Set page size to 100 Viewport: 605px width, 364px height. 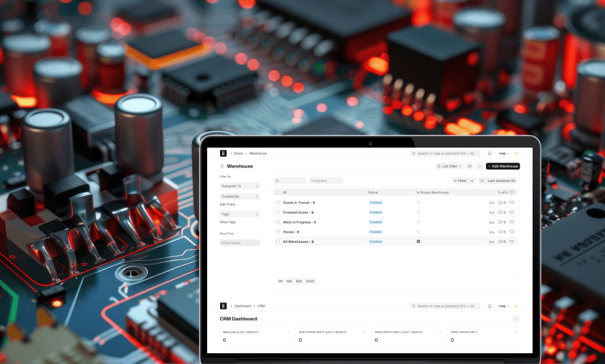pyautogui.click(x=289, y=281)
